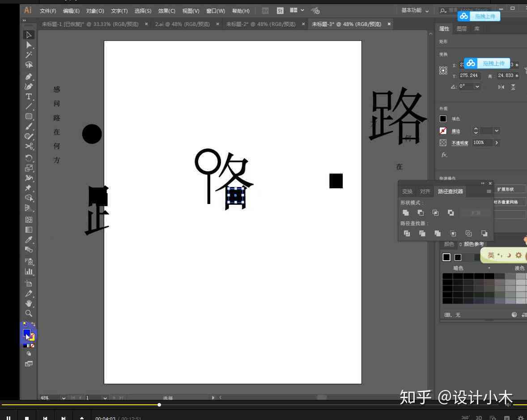This screenshot has height=420, width=527.
Task: Activate the Type tool
Action: (x=29, y=97)
